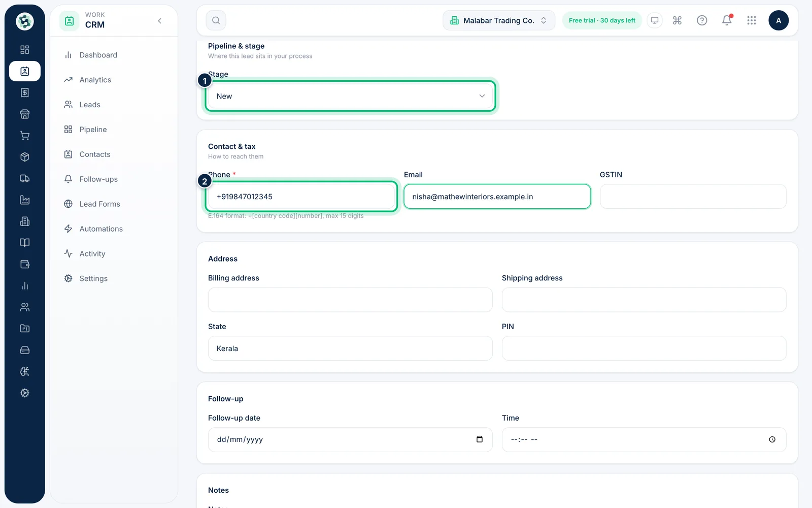Open the gear settings icon in rail
812x508 pixels.
point(25,393)
